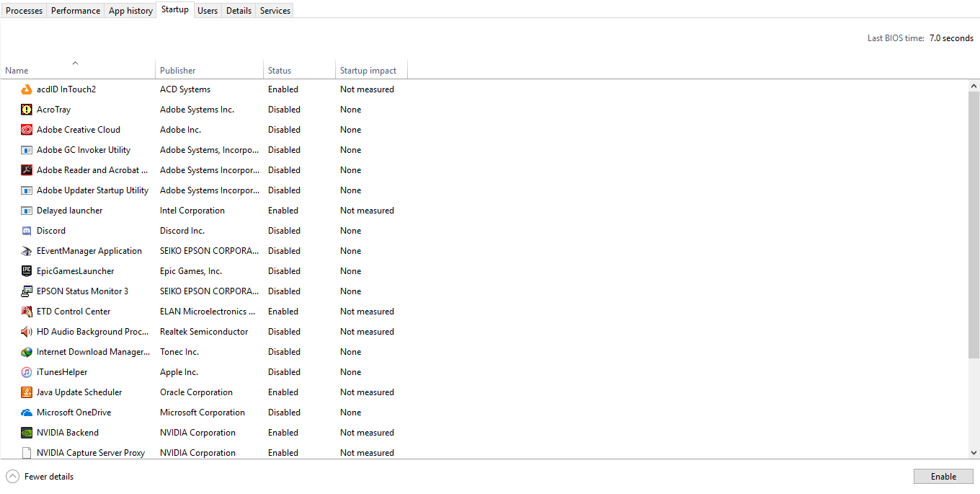Click the scrollbar up arrow

click(974, 86)
